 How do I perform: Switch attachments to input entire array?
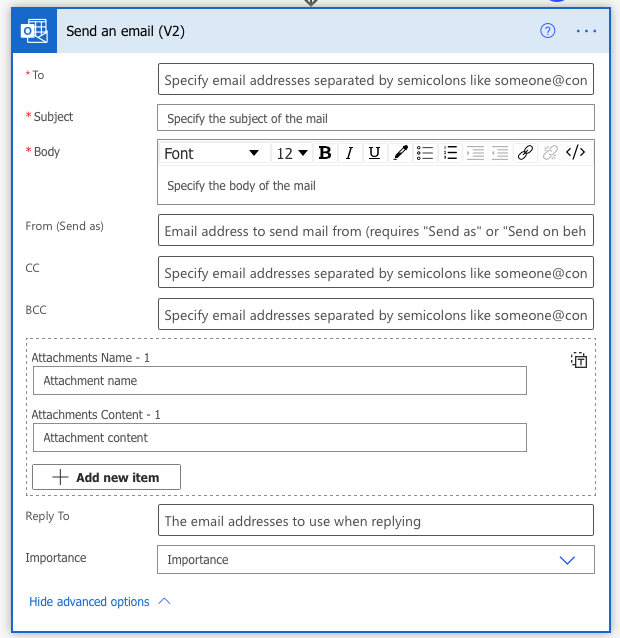point(579,360)
